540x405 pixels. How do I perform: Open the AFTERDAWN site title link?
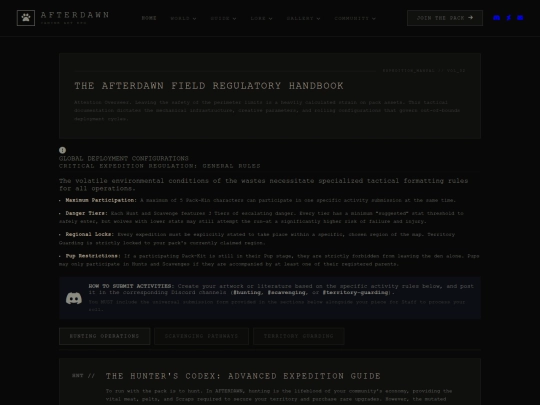click(75, 15)
